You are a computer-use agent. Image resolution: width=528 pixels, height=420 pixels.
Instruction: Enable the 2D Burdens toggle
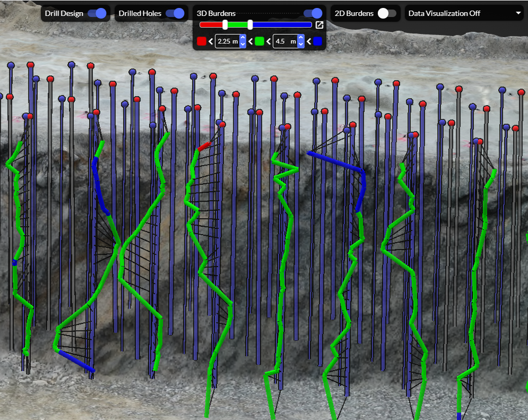pos(387,13)
